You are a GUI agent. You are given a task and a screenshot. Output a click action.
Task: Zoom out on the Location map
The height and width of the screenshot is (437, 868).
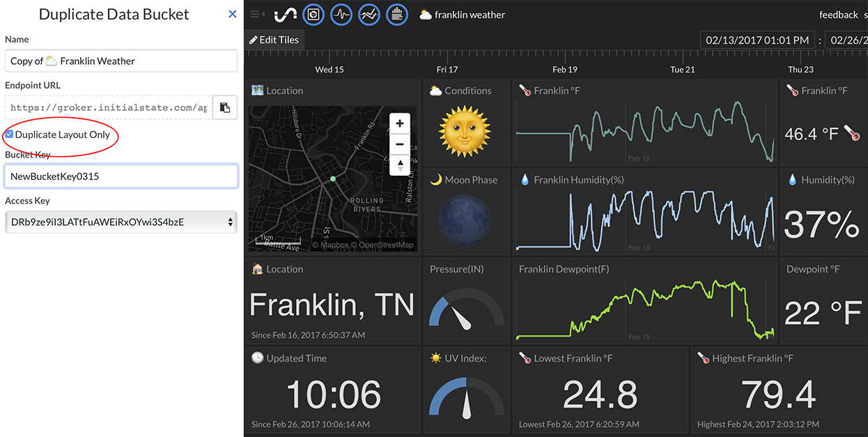pyautogui.click(x=399, y=144)
